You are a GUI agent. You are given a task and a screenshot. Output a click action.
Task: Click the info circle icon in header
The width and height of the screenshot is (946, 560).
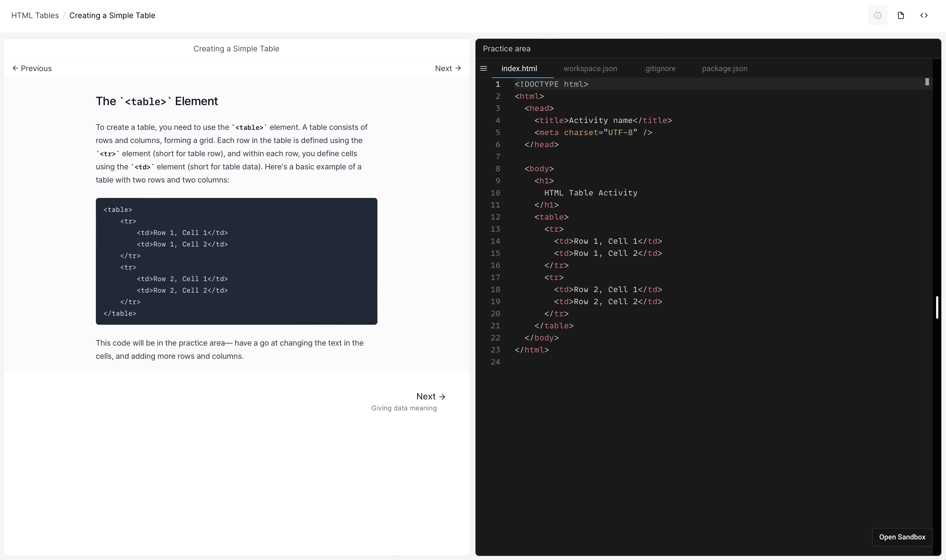[x=878, y=15]
